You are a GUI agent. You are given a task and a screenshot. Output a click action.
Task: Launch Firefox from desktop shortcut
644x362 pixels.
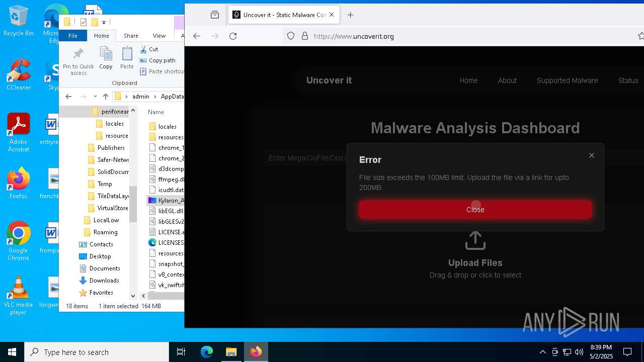19,184
